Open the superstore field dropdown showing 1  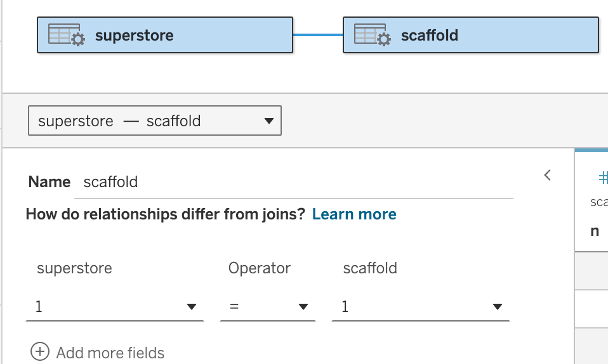115,307
